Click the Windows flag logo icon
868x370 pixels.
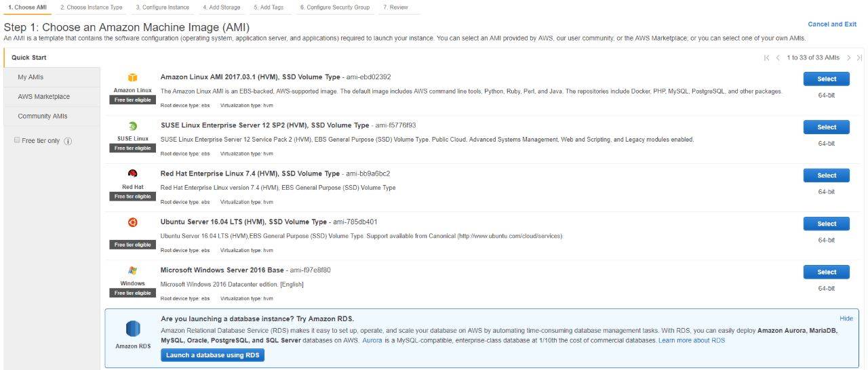click(x=133, y=270)
